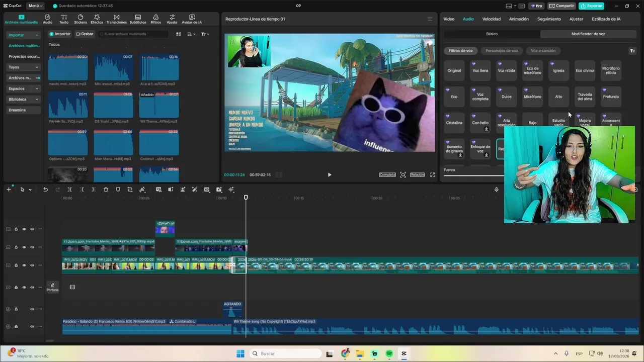Screen dimensions: 644x362
Task: Switch to the Velocidad tab
Action: [492, 19]
